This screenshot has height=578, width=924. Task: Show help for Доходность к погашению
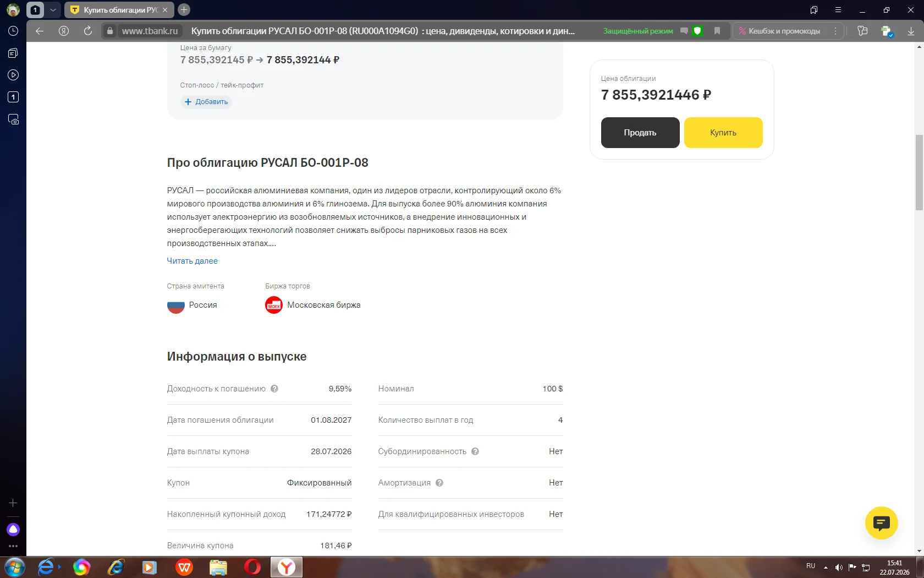pyautogui.click(x=274, y=389)
